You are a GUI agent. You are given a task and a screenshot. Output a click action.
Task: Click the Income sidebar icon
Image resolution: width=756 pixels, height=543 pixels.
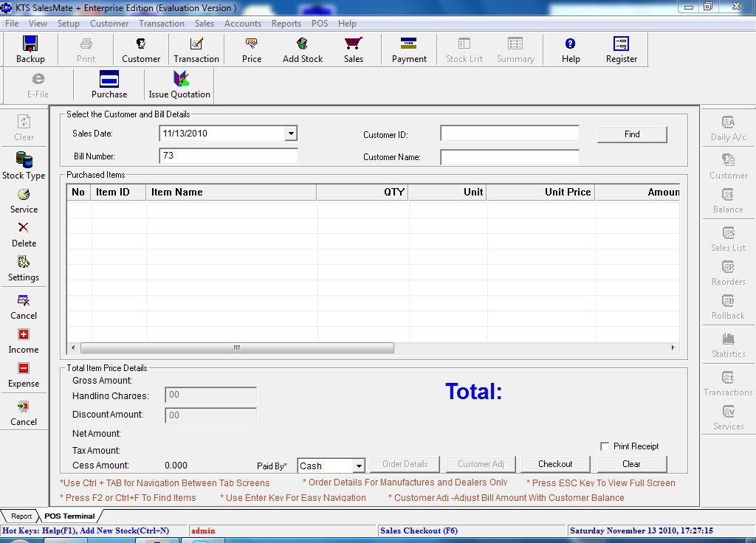click(24, 341)
